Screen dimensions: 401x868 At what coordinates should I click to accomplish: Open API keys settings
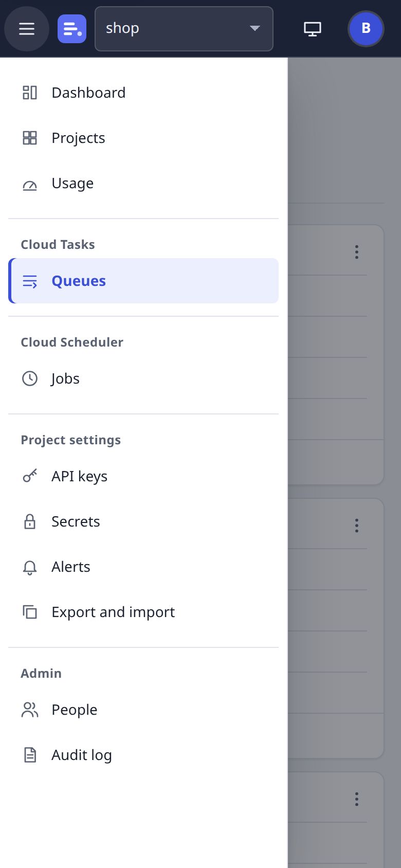coord(143,476)
